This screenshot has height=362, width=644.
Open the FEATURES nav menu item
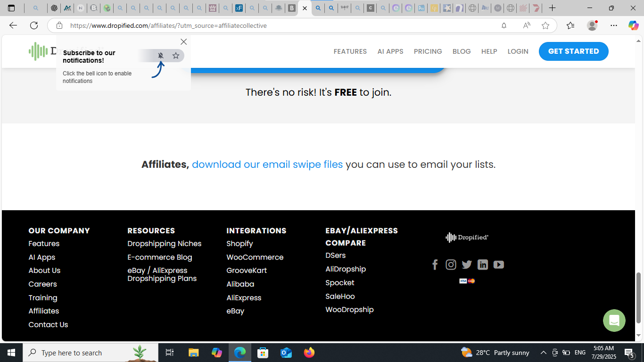tap(350, 51)
